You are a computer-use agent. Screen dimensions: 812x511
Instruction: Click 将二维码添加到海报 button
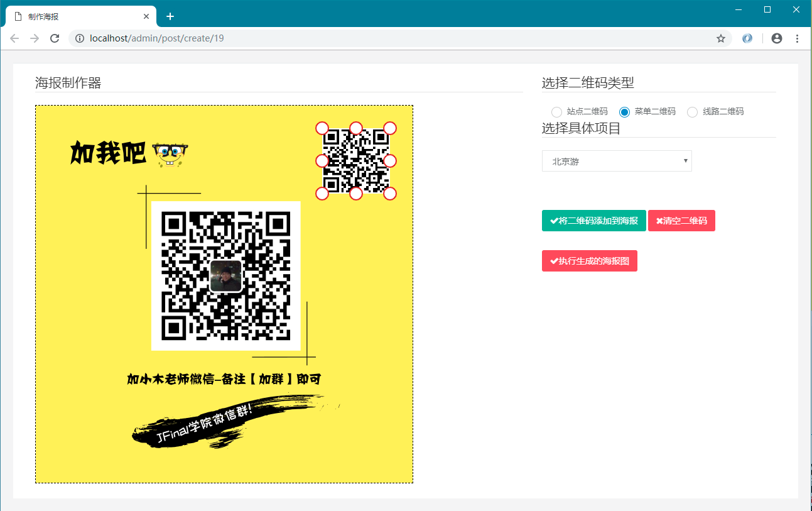594,221
